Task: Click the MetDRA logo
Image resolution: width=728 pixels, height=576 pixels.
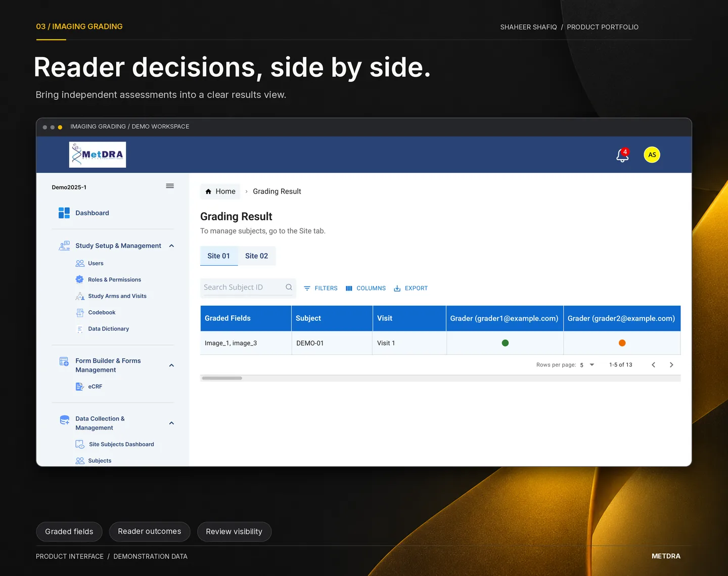Action: 98,155
